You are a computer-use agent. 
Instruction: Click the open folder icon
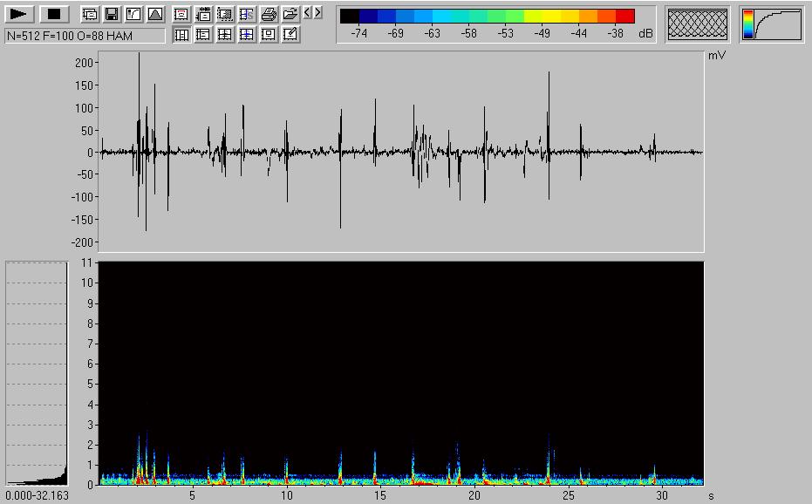point(290,14)
